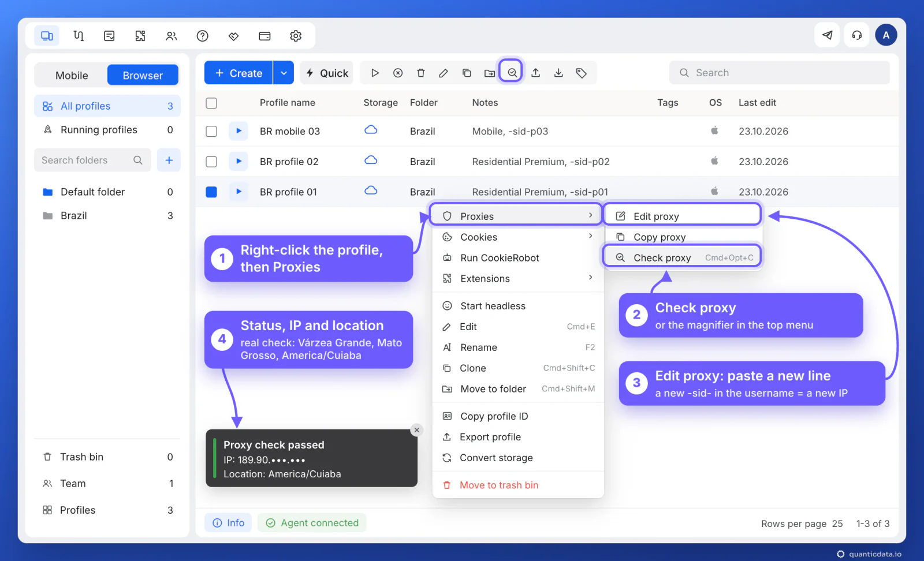Check the BR mobile 03 row checkbox
Viewport: 924px width, 561px height.
pos(211,131)
